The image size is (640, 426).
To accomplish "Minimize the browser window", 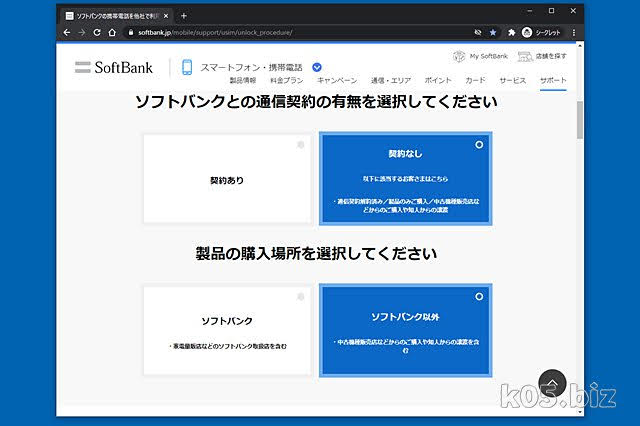I will pos(529,11).
